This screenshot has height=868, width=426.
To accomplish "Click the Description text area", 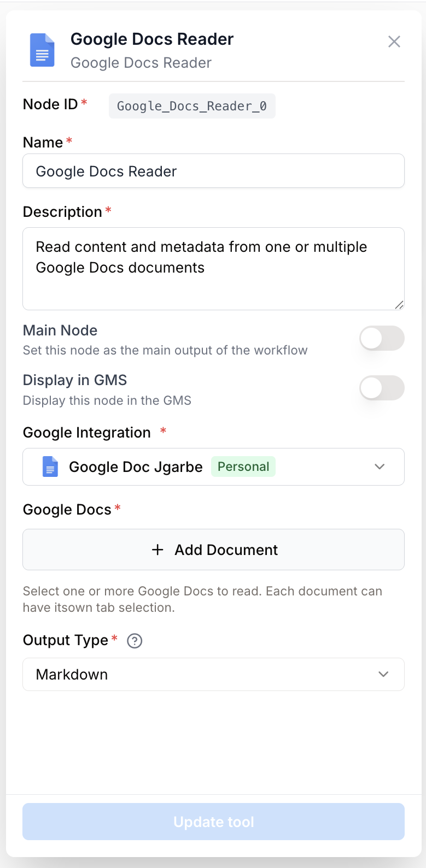I will click(213, 269).
